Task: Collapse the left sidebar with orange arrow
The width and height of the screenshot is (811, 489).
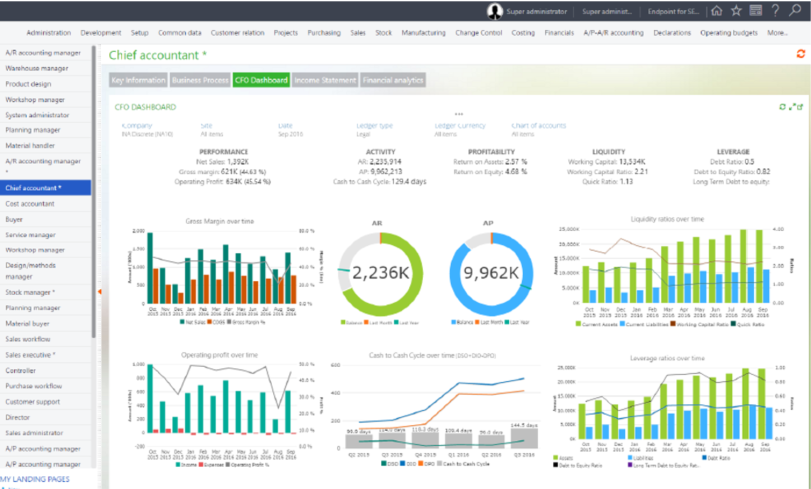Action: [x=99, y=291]
